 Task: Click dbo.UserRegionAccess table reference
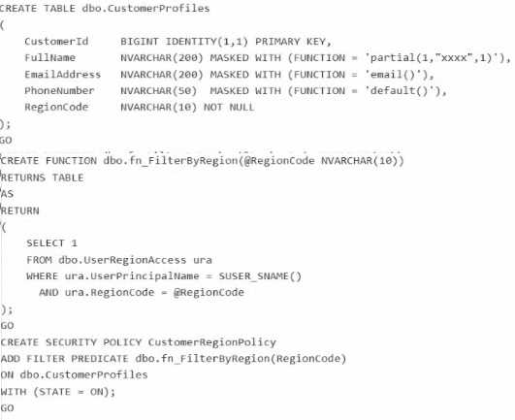click(122, 260)
